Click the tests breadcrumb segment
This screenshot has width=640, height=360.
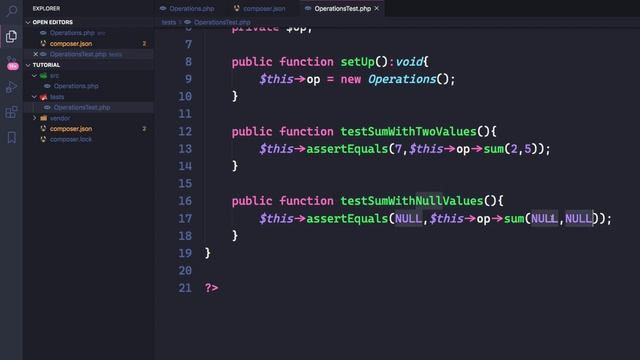169,22
